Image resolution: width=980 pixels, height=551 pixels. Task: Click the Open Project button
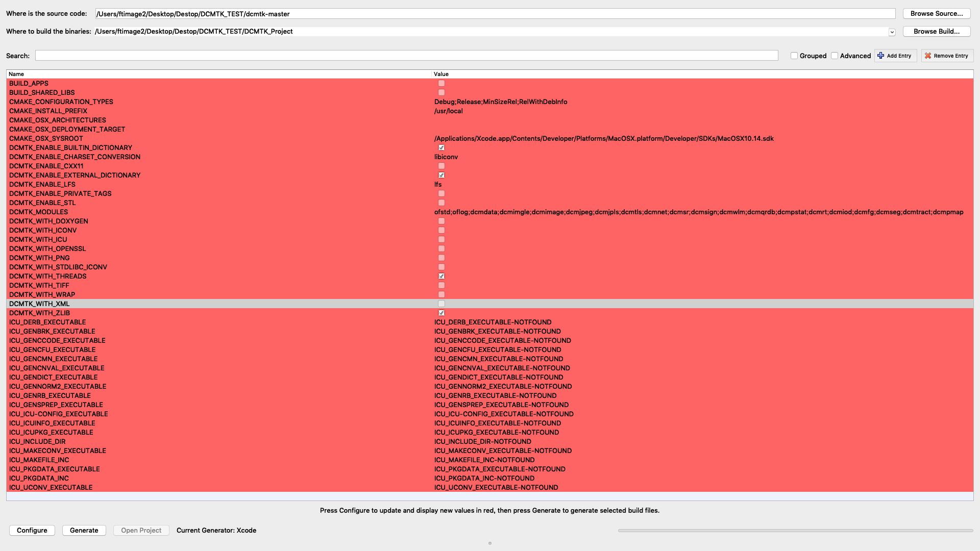(141, 531)
